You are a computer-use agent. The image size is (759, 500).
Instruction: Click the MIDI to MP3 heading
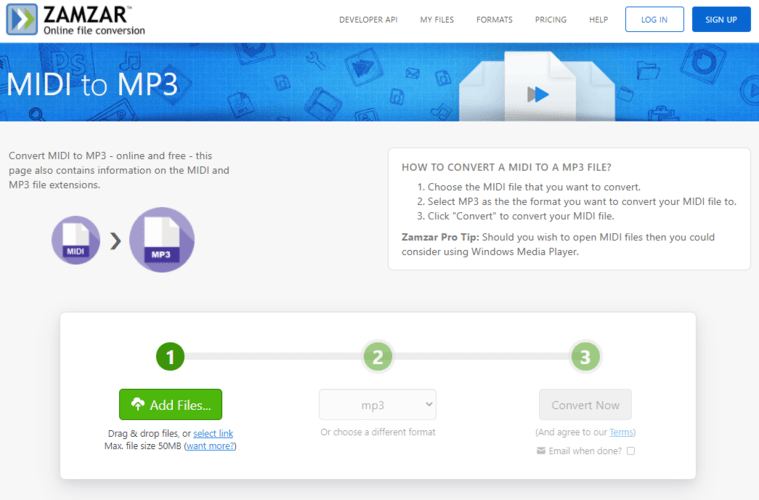[92, 84]
